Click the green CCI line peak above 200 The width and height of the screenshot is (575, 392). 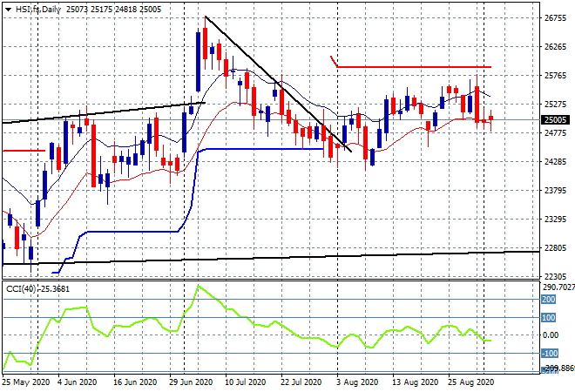coord(199,286)
